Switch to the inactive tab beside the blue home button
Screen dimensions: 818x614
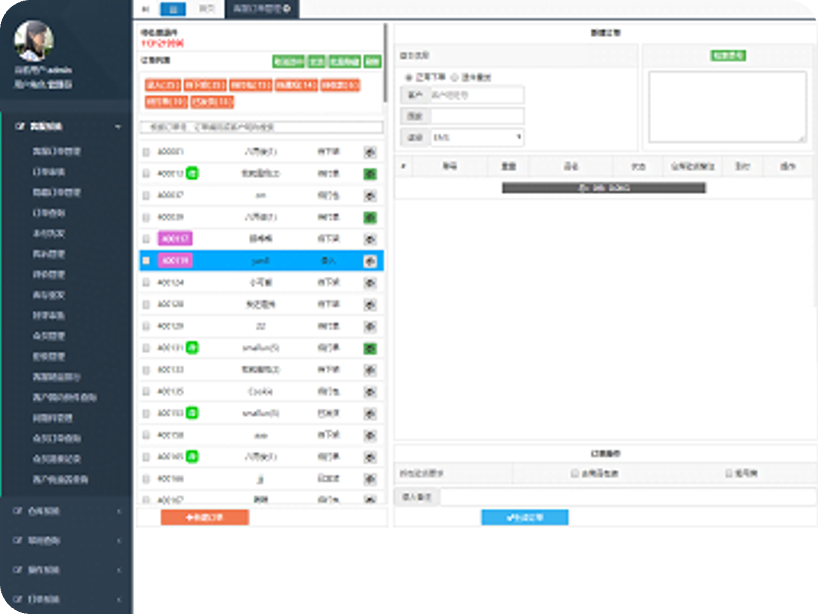(x=207, y=8)
